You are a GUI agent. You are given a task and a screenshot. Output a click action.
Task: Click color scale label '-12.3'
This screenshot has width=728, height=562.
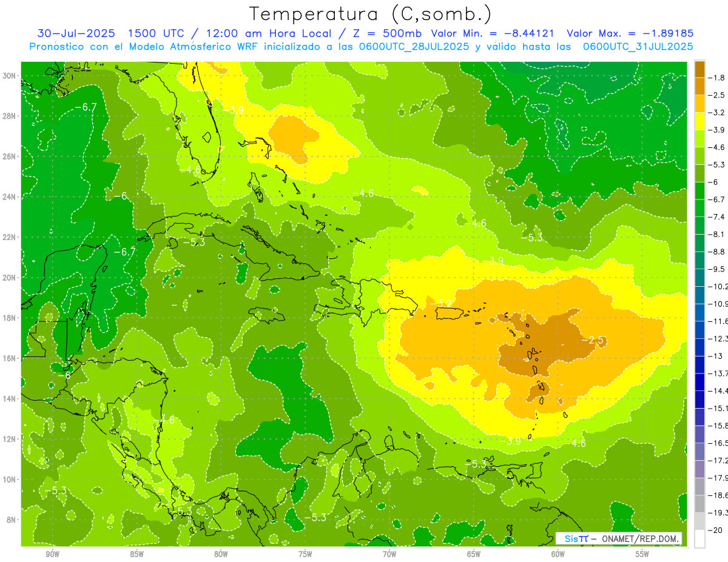pos(719,338)
